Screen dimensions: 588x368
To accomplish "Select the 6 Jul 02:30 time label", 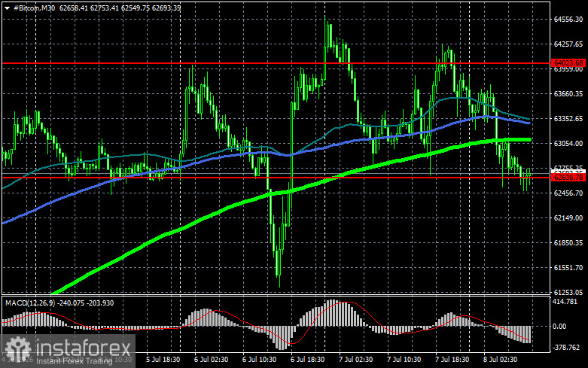I will click(x=211, y=360).
